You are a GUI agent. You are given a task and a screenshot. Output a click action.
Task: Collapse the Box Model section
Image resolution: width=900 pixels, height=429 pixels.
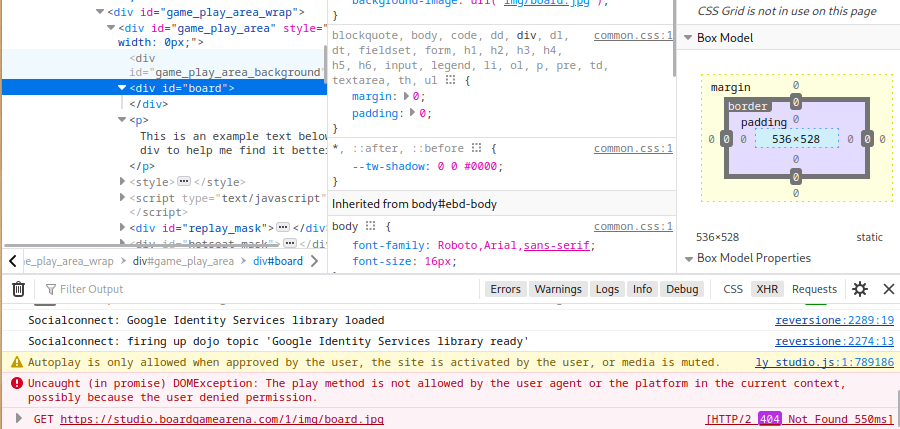688,38
